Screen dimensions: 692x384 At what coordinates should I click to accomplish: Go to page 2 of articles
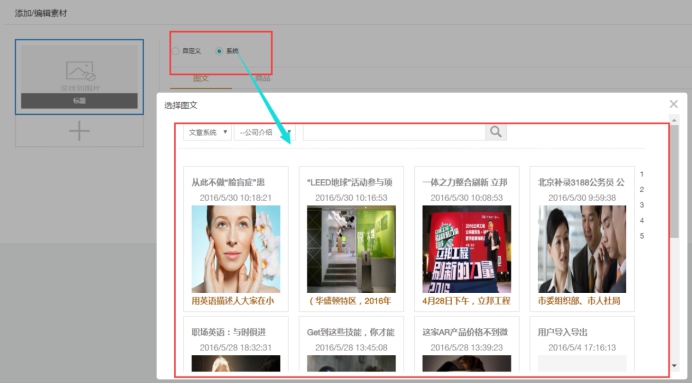coord(642,190)
